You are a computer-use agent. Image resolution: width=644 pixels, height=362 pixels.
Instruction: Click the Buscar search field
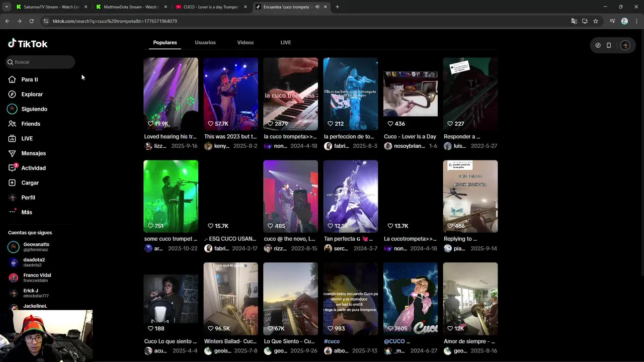(40, 62)
